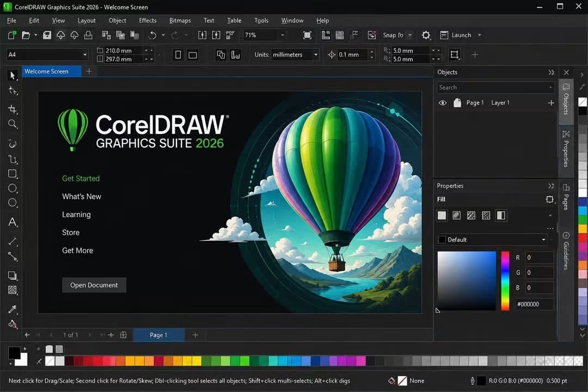Select the Transparency checkerboard tool
The height and width of the screenshot is (392, 588).
point(13,290)
